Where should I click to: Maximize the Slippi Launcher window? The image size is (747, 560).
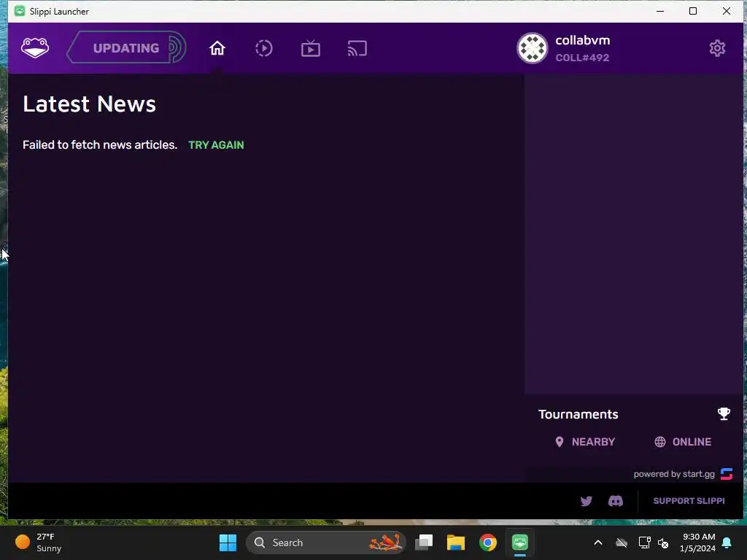[693, 11]
